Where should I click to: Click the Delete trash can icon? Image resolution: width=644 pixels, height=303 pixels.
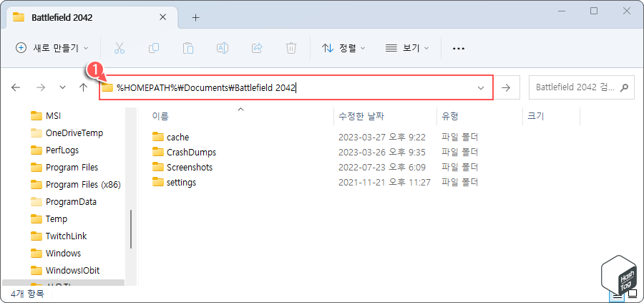[291, 48]
